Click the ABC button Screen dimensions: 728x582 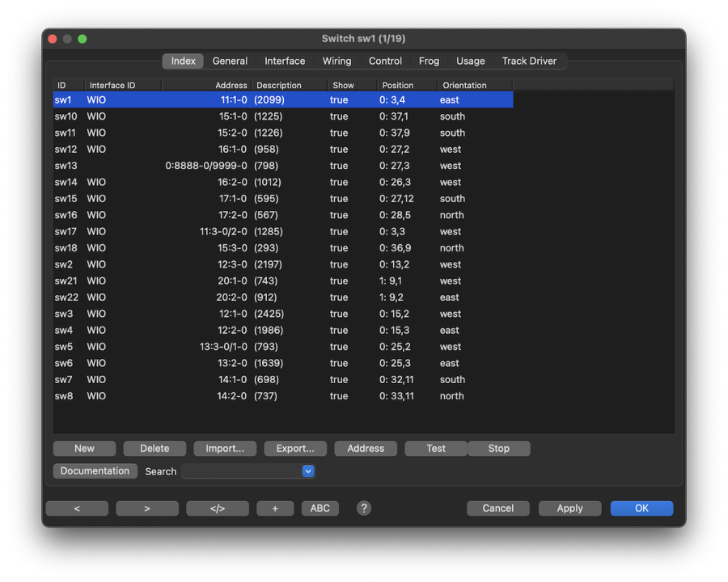(x=320, y=508)
